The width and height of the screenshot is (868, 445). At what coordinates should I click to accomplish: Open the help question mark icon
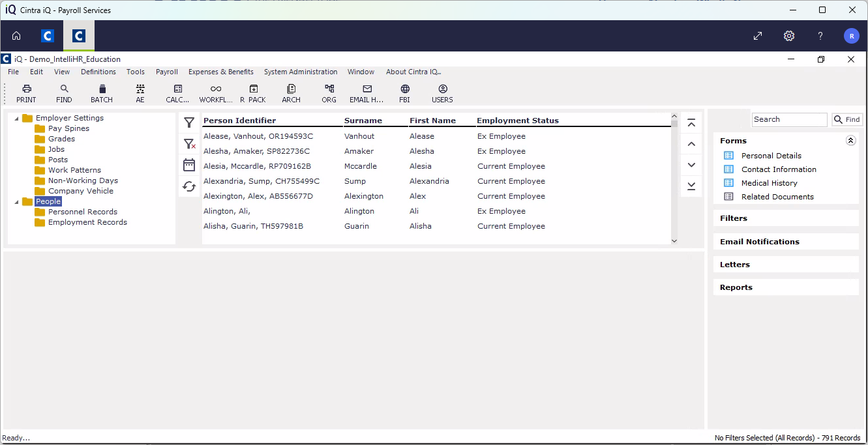pyautogui.click(x=820, y=36)
